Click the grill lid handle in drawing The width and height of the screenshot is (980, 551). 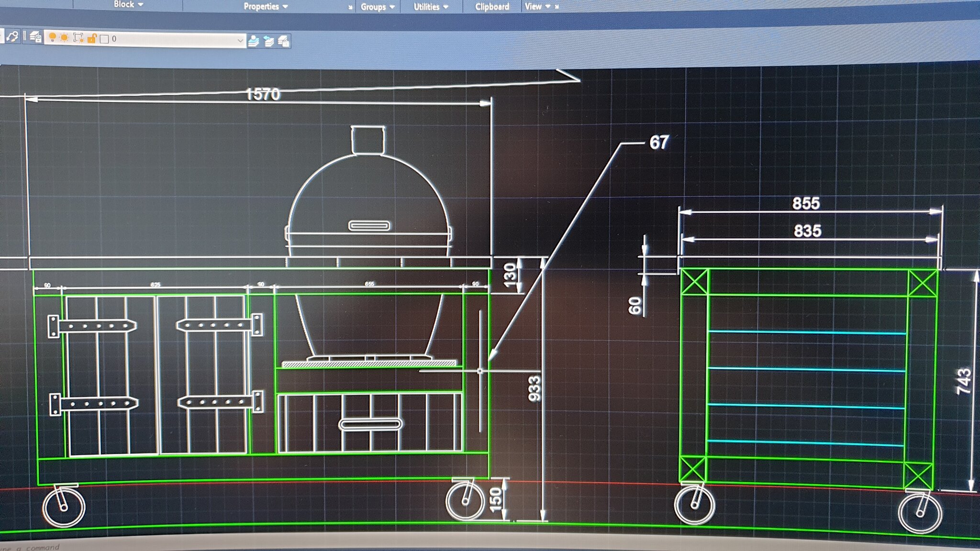[369, 225]
